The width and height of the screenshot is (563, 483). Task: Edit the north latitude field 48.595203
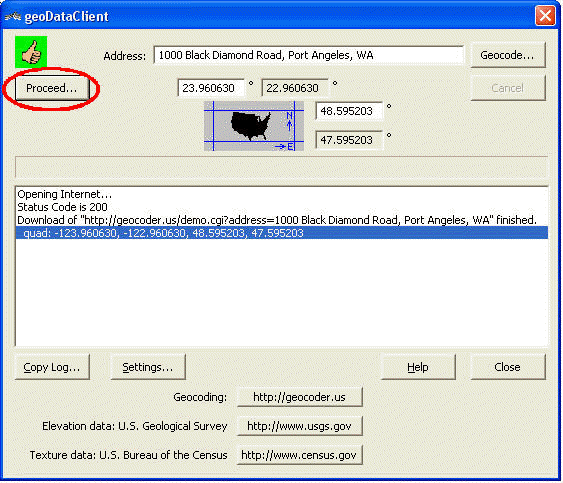[x=349, y=111]
